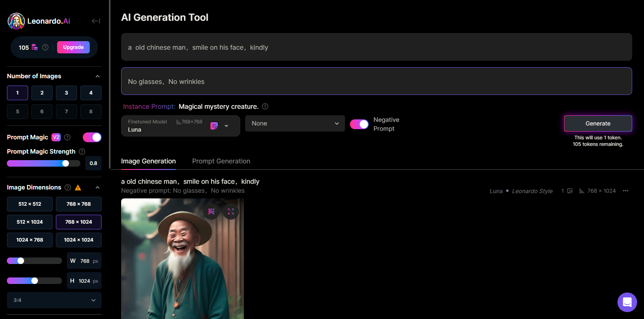
Task: Open the Instance Prompt help icon
Action: (265, 106)
